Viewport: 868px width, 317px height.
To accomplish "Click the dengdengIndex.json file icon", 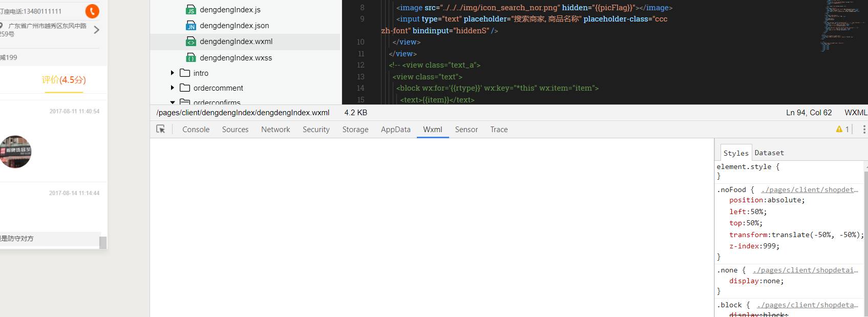I will [x=190, y=26].
